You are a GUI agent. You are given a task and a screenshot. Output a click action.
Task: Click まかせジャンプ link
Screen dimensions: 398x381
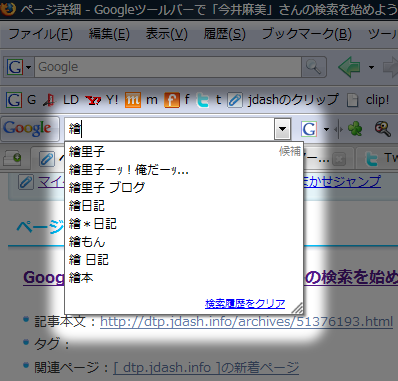(x=342, y=182)
